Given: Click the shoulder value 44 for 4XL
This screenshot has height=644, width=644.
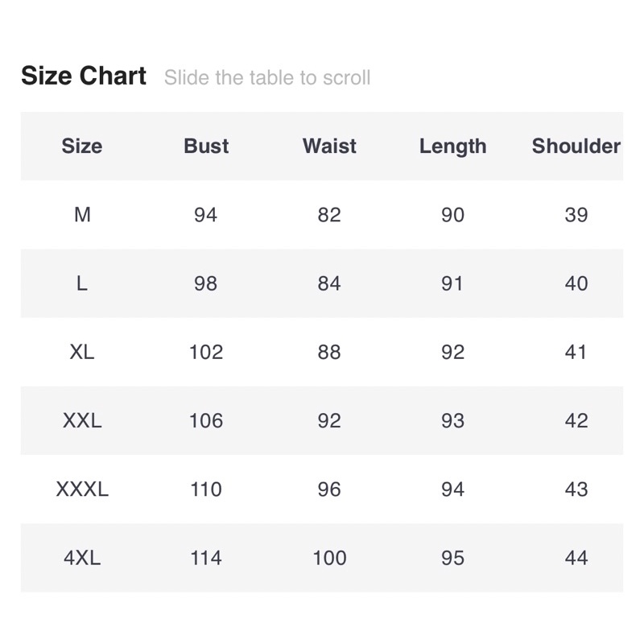Looking at the screenshot, I should tap(576, 557).
